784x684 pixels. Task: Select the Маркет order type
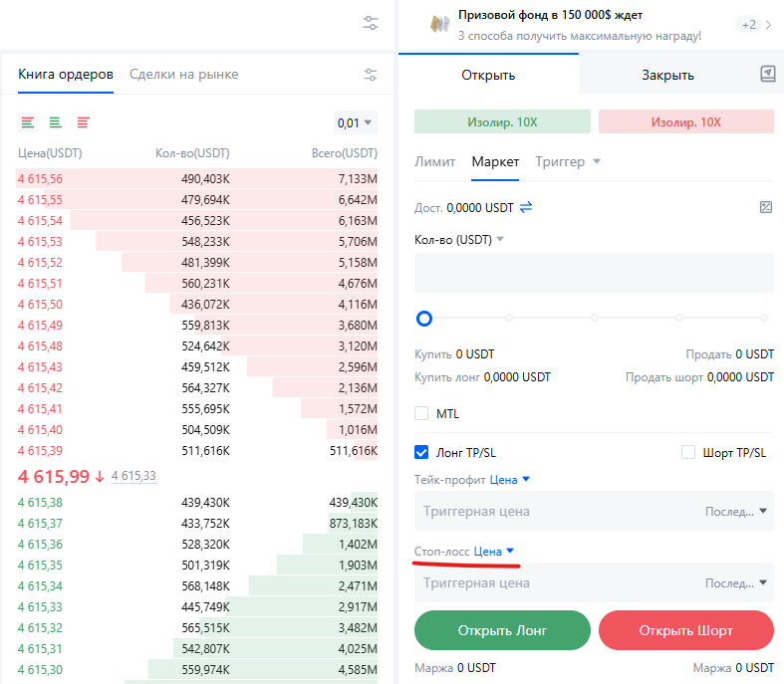tap(495, 162)
